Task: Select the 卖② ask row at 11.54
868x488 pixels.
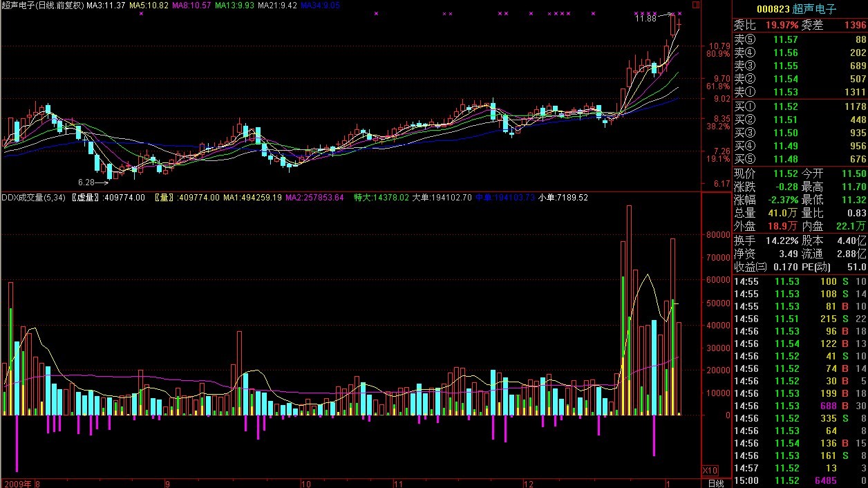Action: pyautogui.click(x=800, y=79)
